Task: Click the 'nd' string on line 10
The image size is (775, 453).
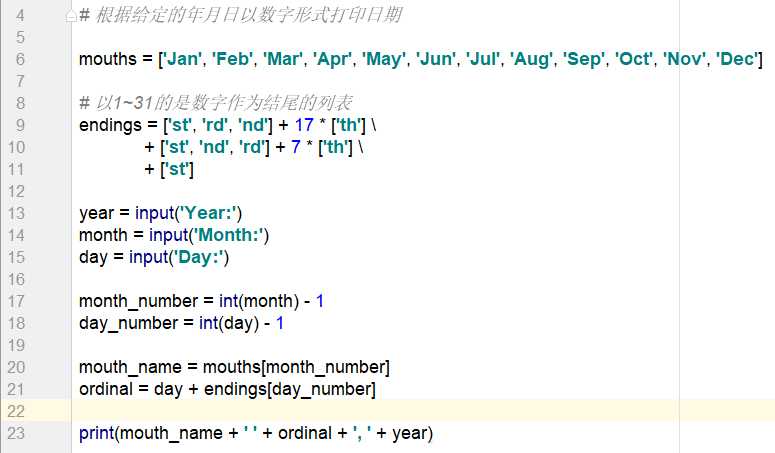Action: click(x=214, y=147)
